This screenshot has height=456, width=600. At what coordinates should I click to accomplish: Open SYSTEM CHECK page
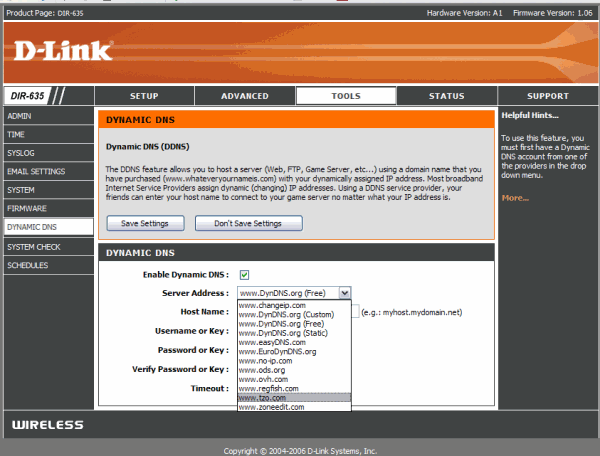pyautogui.click(x=49, y=247)
